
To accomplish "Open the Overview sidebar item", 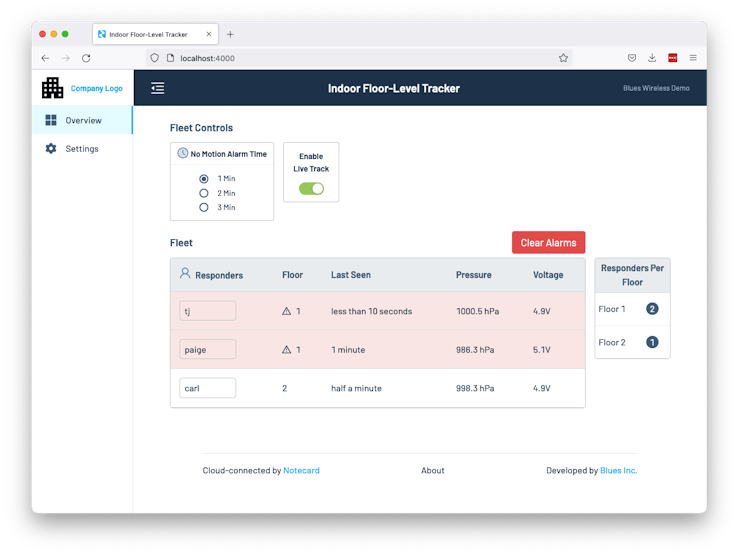I will pyautogui.click(x=82, y=120).
